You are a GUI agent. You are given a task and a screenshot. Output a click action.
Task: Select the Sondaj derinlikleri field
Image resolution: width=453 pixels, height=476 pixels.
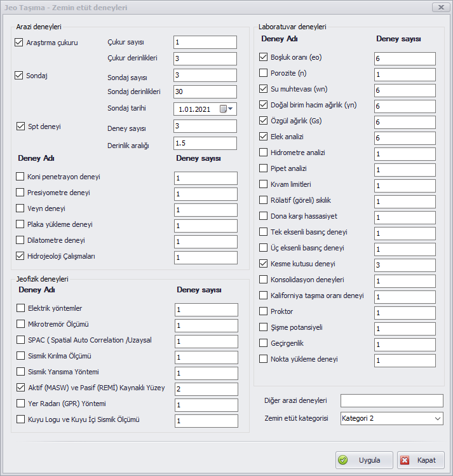[x=205, y=92]
